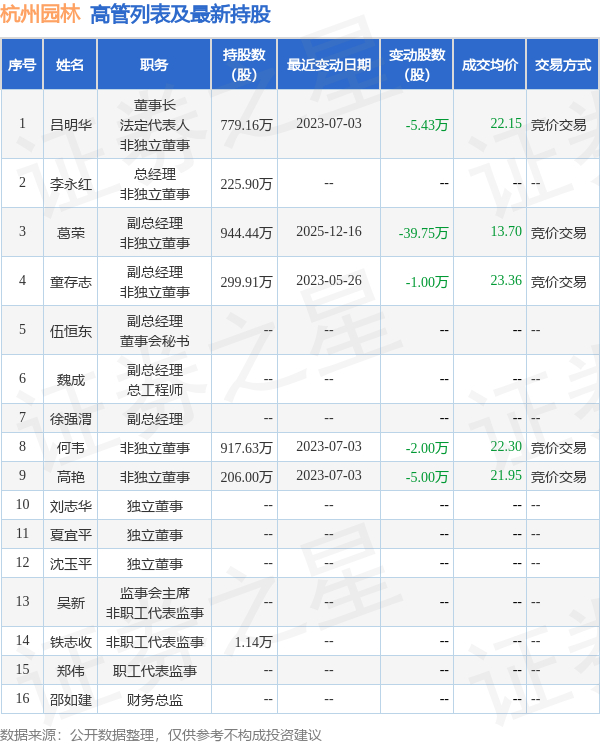This screenshot has height=744, width=600.
Task: Click shareholding value 299.91万
Action: tap(246, 282)
